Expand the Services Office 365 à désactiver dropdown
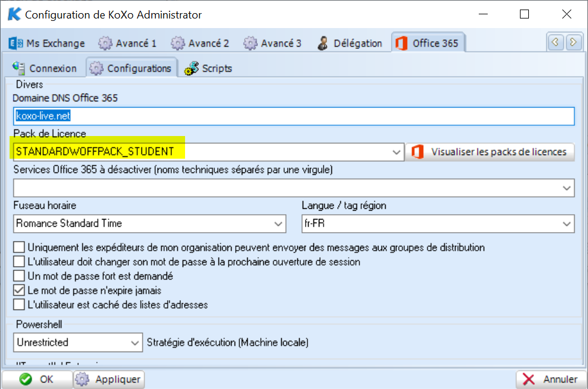Viewport: 588px width, 389px height. tap(567, 188)
